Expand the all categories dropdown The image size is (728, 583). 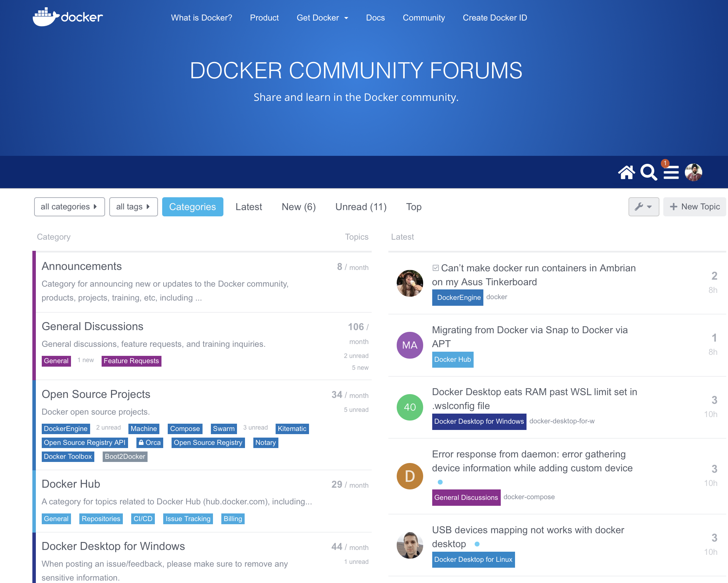tap(69, 207)
